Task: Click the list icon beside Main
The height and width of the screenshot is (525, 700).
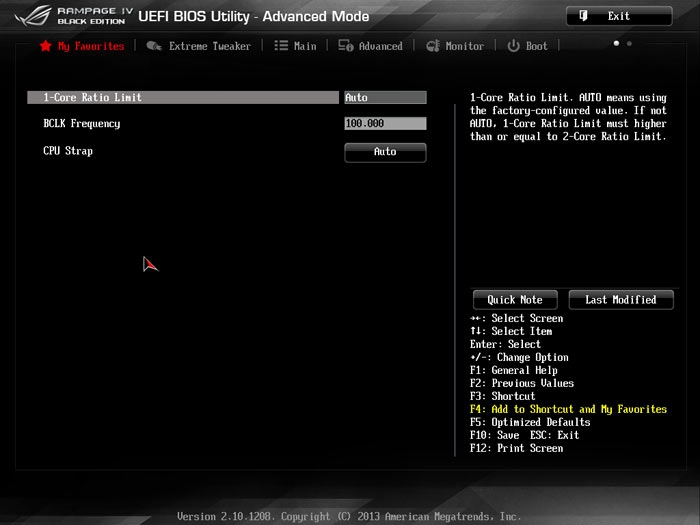Action: tap(281, 46)
